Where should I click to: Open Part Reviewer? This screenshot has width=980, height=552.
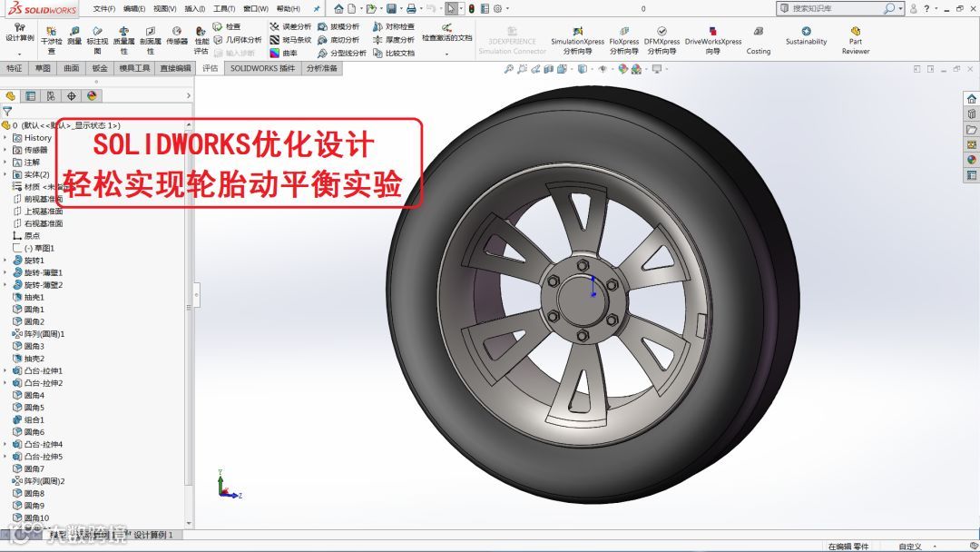[x=856, y=41]
